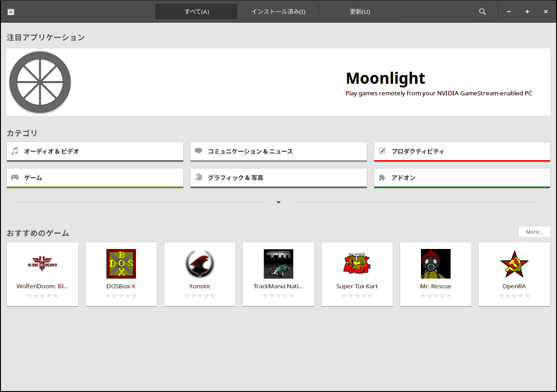Click the OpenRA red star icon
This screenshot has width=557, height=392.
click(514, 264)
